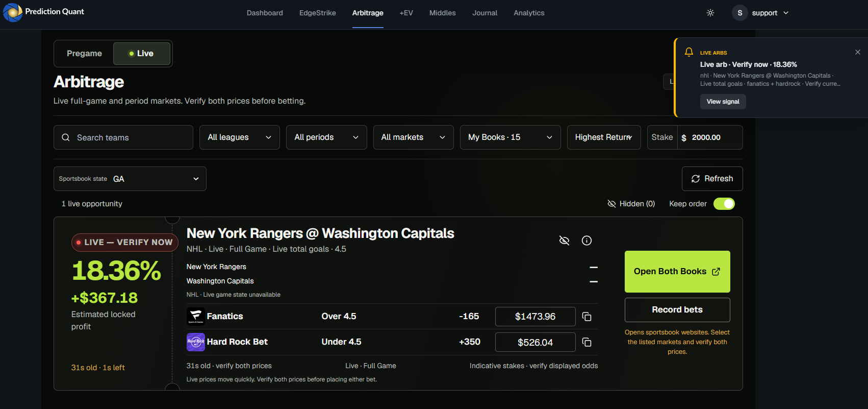Open the +EV tab

tap(406, 13)
